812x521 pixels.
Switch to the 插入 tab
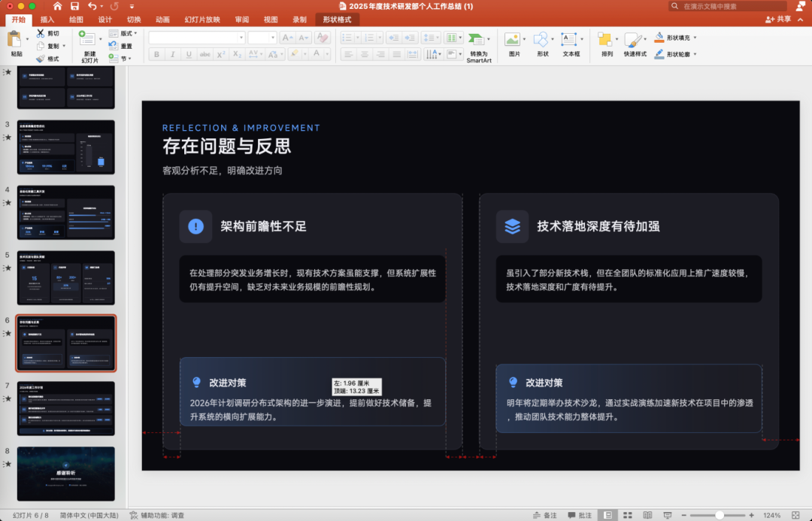[x=47, y=20]
